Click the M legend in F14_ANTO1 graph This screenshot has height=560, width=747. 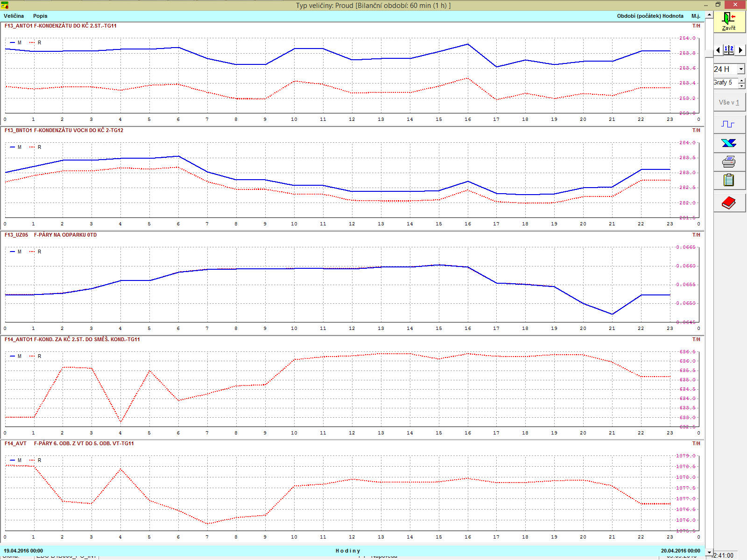pos(16,356)
